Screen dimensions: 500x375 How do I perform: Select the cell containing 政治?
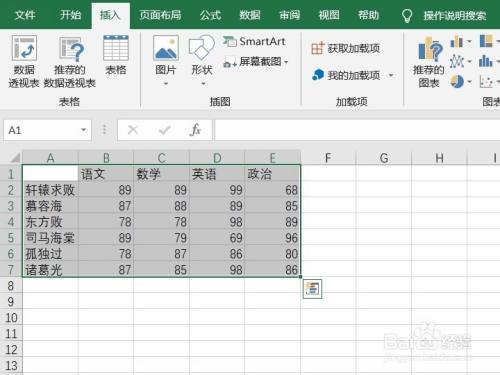click(272, 174)
